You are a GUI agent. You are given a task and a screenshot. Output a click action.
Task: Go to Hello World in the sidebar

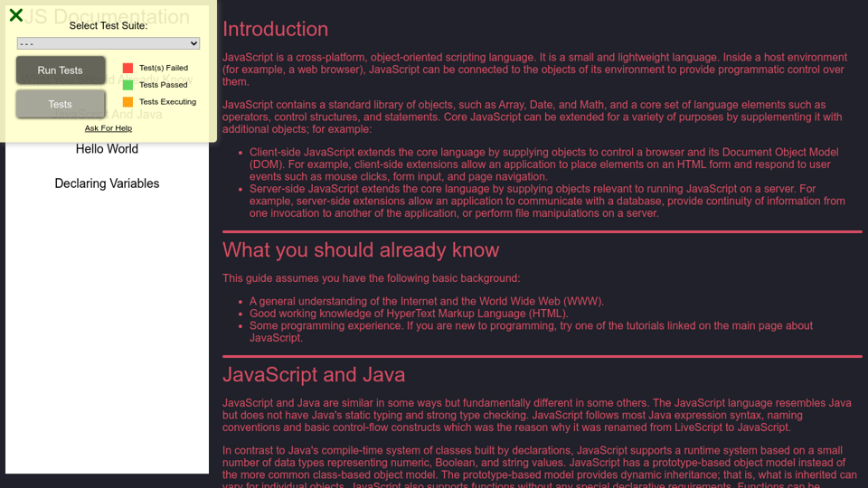[107, 149]
